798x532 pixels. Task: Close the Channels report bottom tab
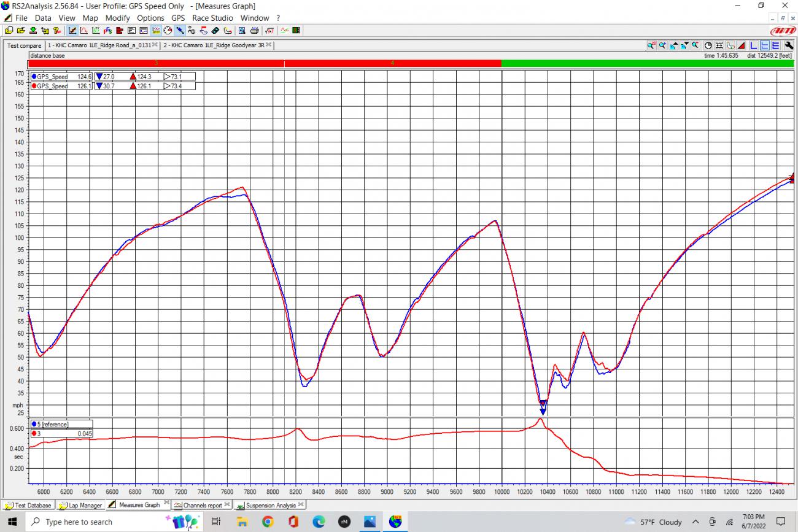(227, 504)
